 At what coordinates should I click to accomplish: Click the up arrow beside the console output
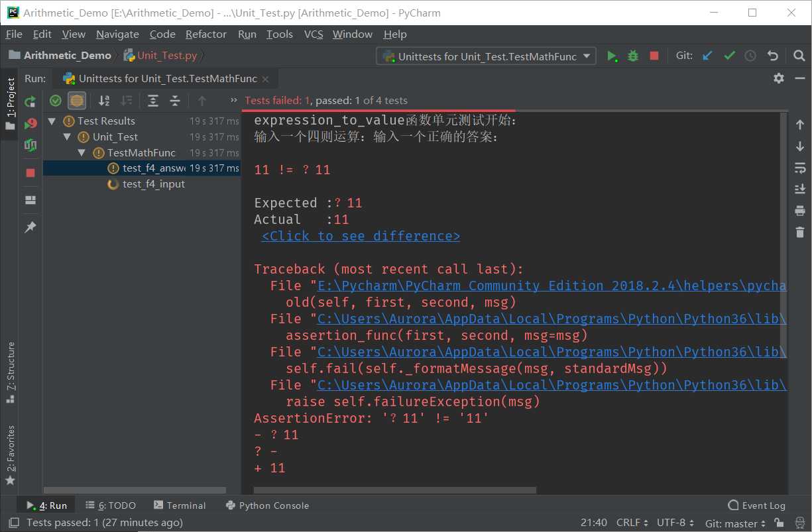800,125
